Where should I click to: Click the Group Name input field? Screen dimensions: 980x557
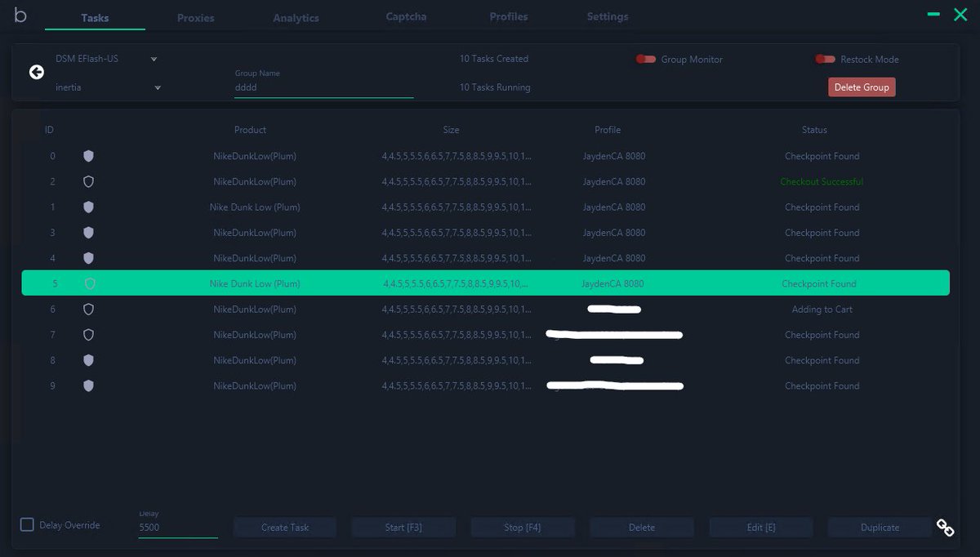click(323, 87)
